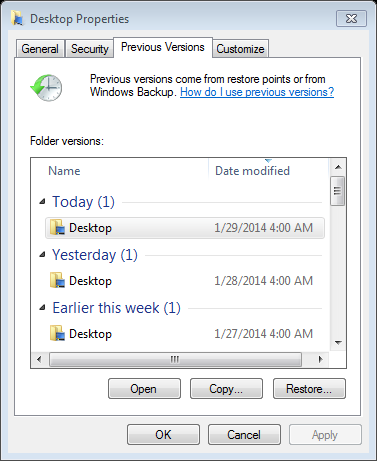The height and width of the screenshot is (461, 377).
Task: Close the Desktop Properties dialog
Action: [x=351, y=18]
